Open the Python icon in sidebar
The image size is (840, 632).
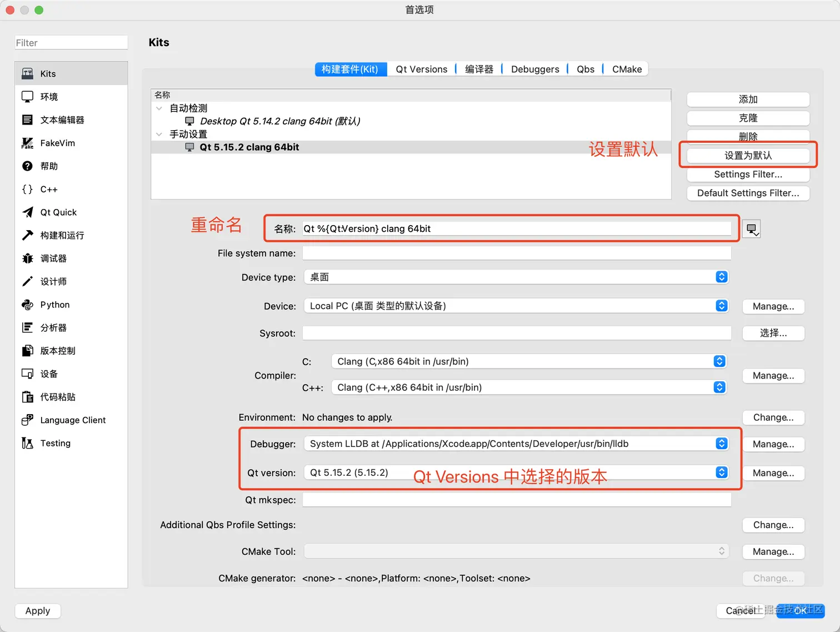tap(27, 305)
